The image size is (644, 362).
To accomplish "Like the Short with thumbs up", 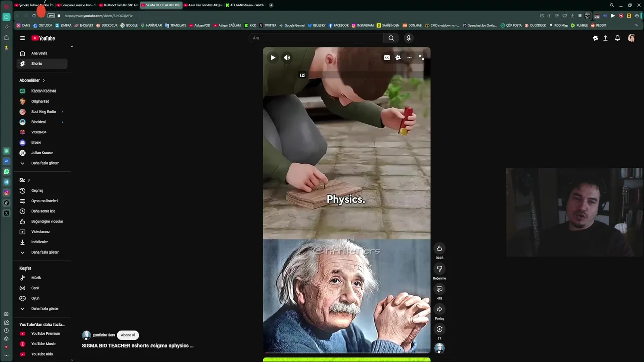I will (439, 248).
